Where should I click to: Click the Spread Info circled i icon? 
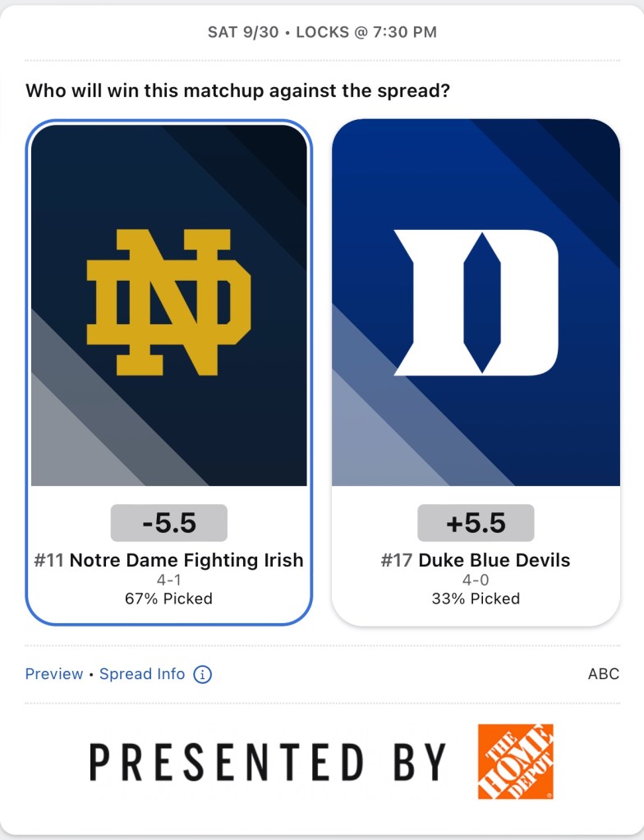202,674
